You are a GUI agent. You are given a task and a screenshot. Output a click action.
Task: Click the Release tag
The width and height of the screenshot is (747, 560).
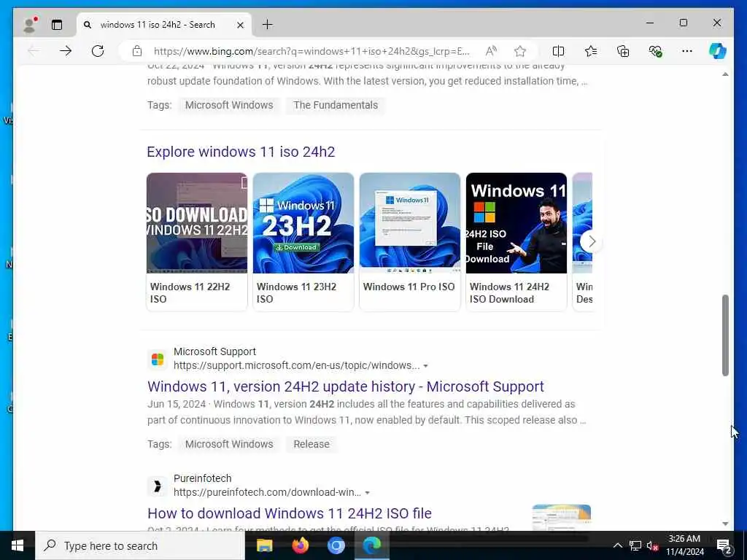pyautogui.click(x=311, y=444)
